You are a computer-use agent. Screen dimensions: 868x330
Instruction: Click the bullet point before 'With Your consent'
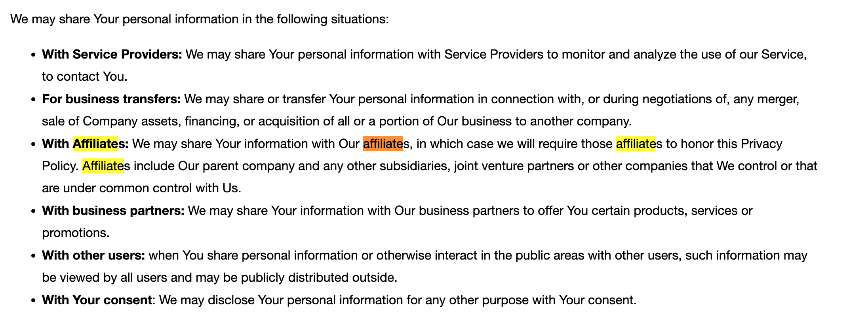pos(34,300)
